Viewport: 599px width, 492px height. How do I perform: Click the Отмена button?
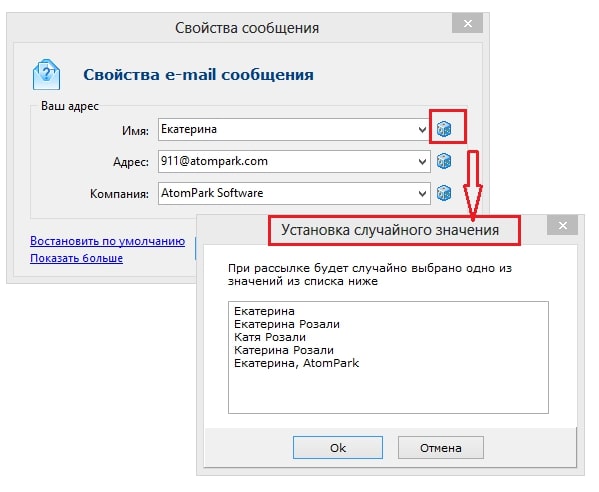pyautogui.click(x=441, y=448)
